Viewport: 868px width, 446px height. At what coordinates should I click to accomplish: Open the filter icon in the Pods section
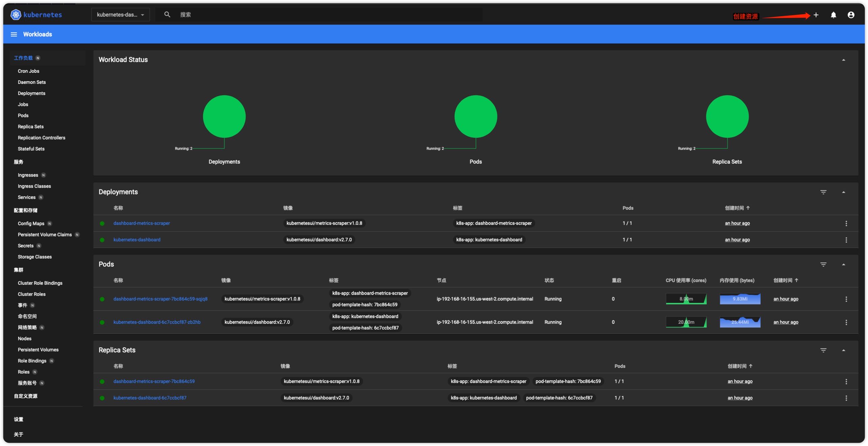click(x=824, y=264)
